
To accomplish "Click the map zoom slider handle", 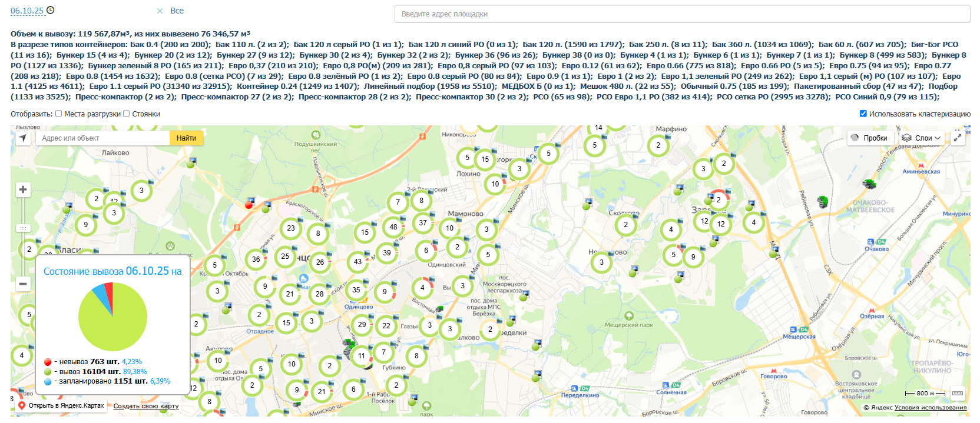I will point(23,228).
